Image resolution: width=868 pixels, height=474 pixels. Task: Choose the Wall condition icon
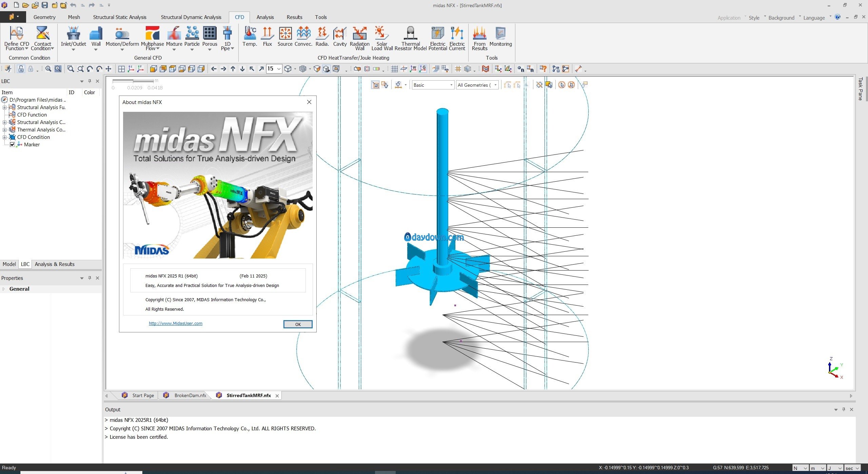pos(96,36)
